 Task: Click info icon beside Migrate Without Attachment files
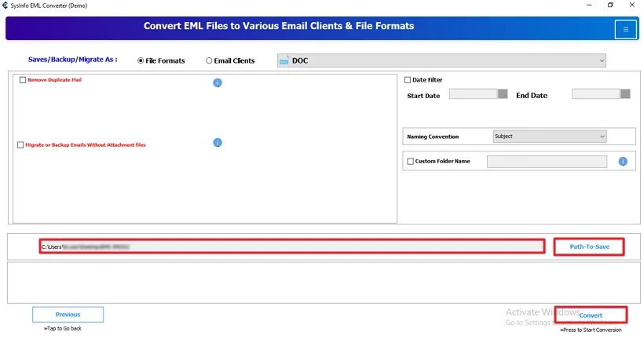(x=218, y=142)
